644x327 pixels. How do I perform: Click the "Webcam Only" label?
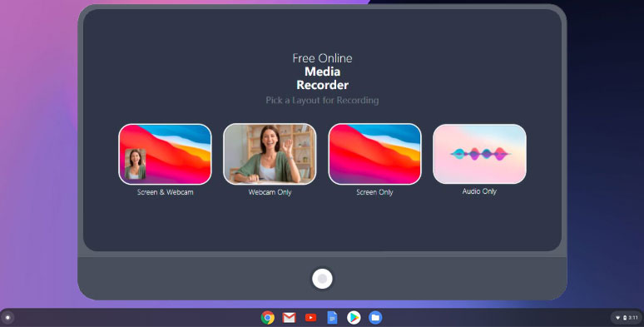(270, 192)
